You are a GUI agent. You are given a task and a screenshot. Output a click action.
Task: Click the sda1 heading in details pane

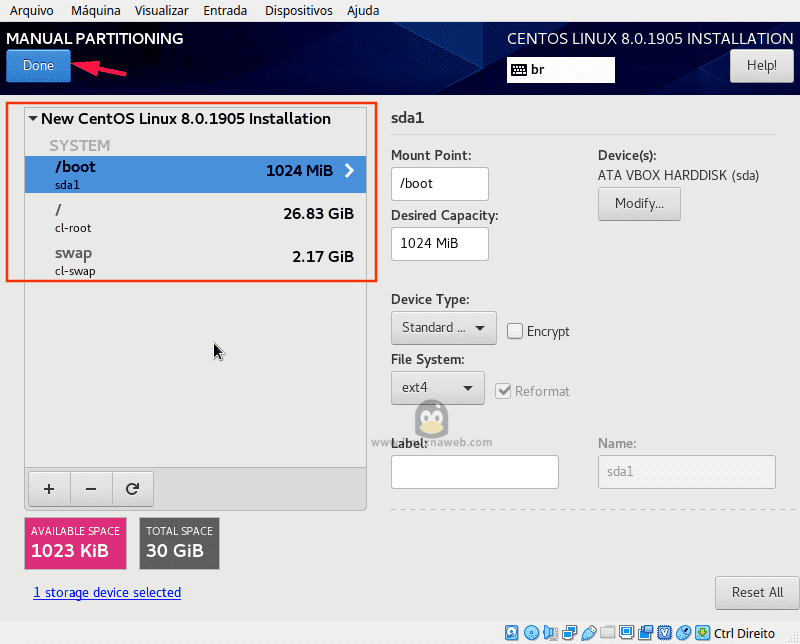(x=407, y=118)
